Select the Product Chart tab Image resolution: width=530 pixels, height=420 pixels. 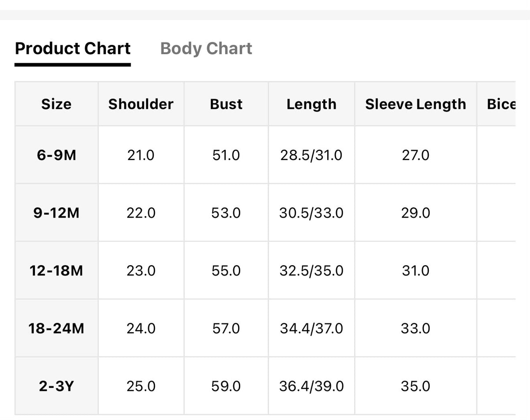click(x=72, y=48)
